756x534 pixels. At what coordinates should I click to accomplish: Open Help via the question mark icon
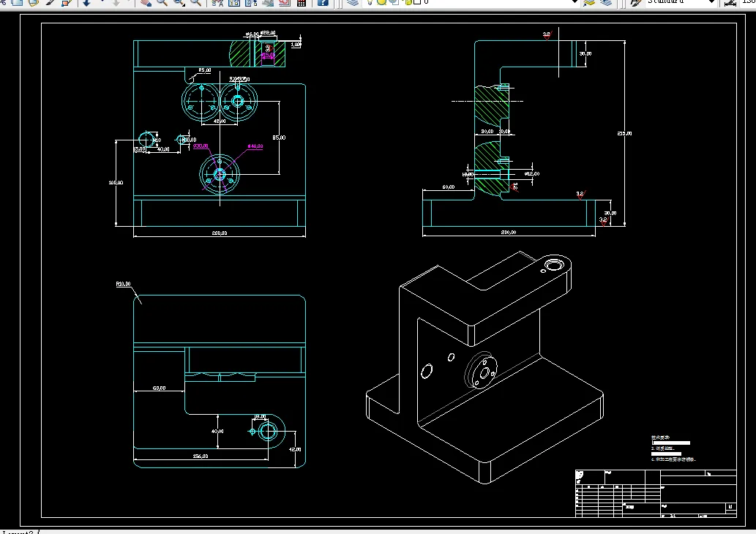pos(323,2)
